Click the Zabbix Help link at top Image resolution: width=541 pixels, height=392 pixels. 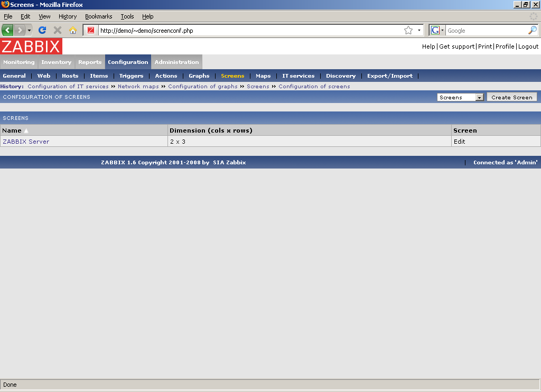pos(428,46)
